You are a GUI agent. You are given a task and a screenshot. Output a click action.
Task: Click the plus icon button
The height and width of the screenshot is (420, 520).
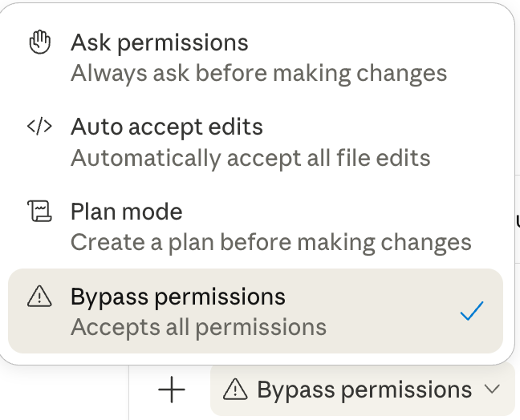click(171, 390)
